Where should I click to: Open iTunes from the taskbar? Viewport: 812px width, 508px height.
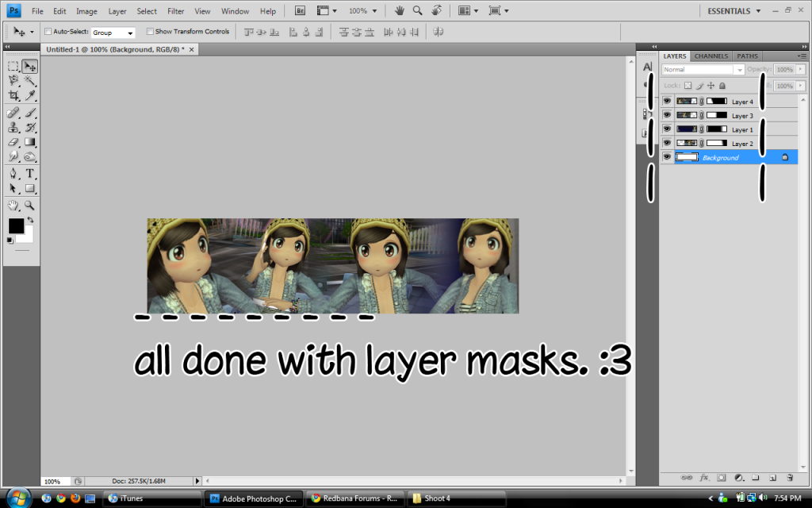point(151,498)
